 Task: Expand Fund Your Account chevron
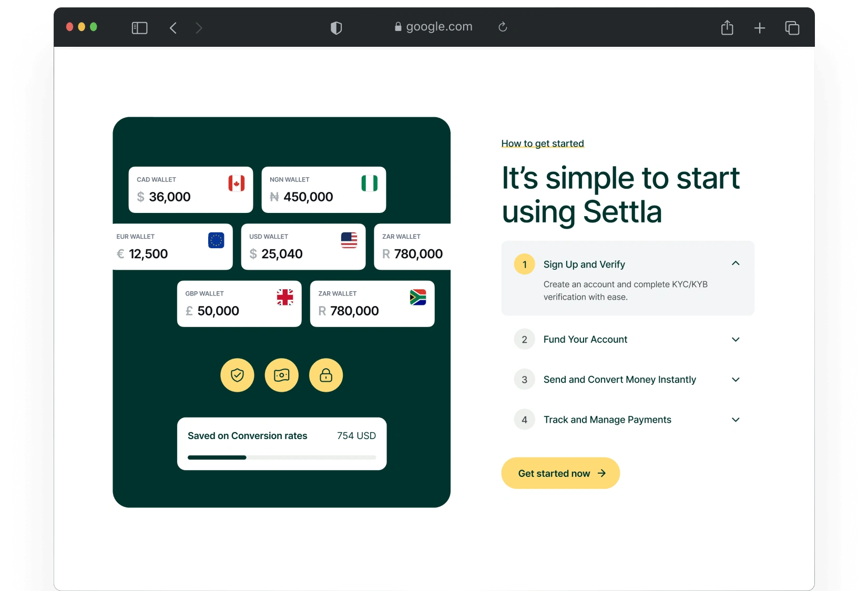pos(736,340)
